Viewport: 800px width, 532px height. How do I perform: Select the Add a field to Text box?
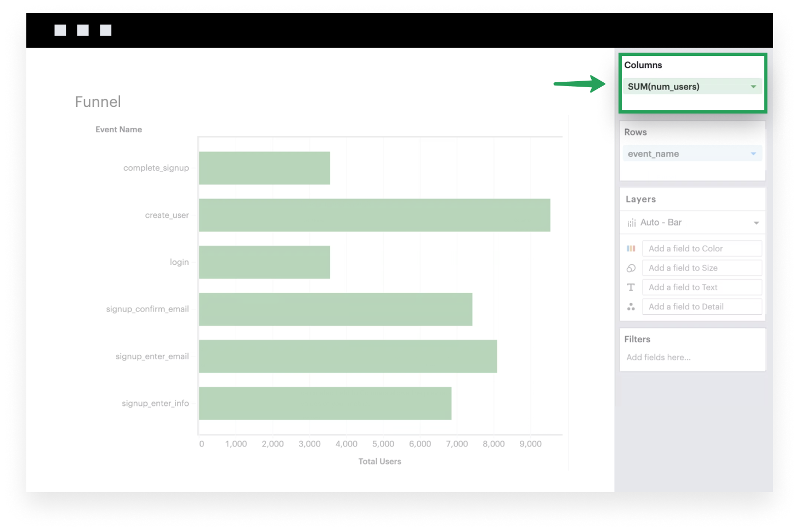pyautogui.click(x=701, y=287)
